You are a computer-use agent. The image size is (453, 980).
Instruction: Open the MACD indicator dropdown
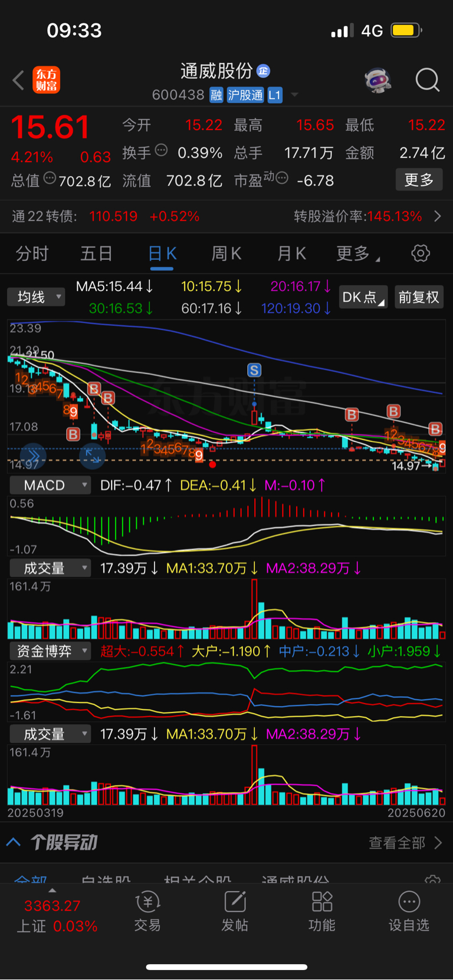coord(50,485)
